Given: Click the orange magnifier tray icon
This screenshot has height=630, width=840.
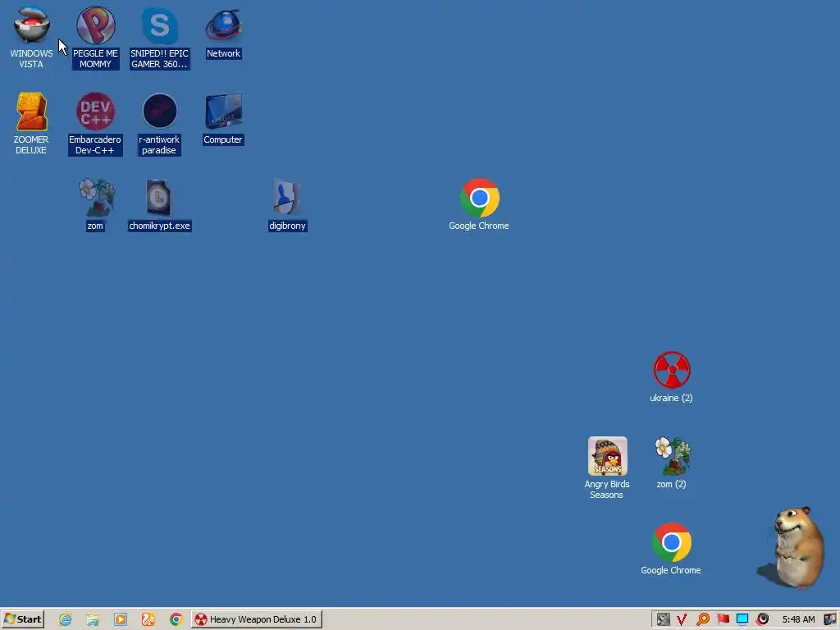Looking at the screenshot, I should click(x=703, y=619).
